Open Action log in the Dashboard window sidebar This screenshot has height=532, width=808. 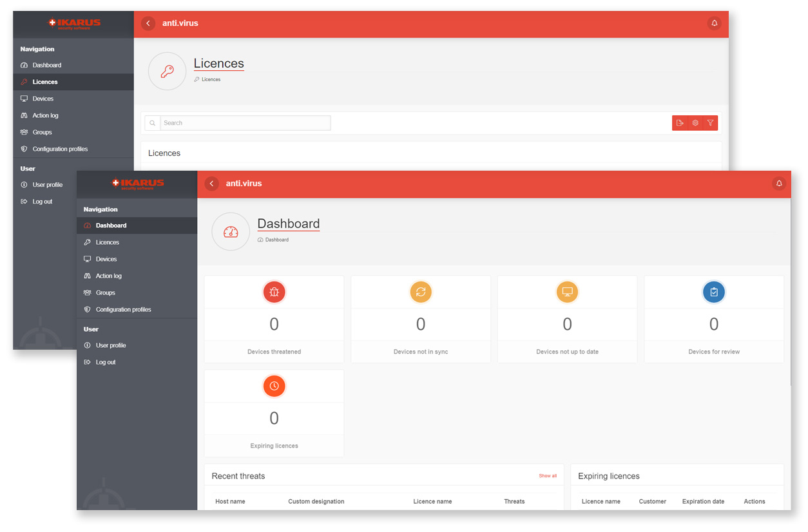click(x=108, y=276)
